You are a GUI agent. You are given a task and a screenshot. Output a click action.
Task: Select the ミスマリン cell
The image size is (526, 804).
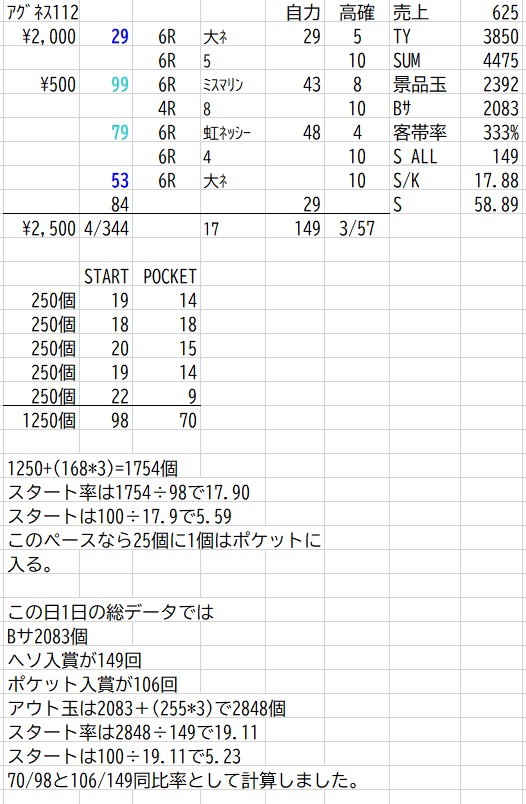[x=233, y=84]
